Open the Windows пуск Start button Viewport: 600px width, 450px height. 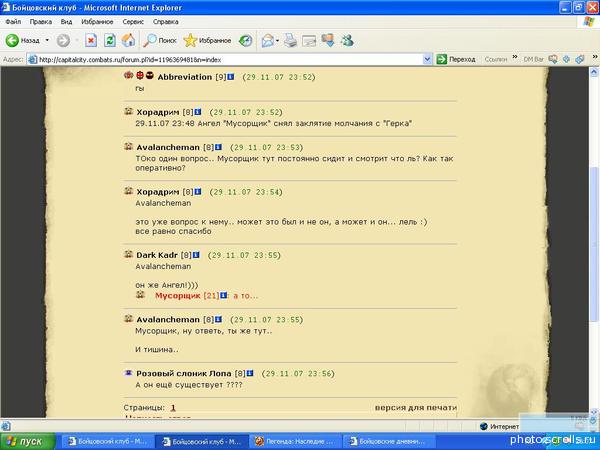pos(28,442)
